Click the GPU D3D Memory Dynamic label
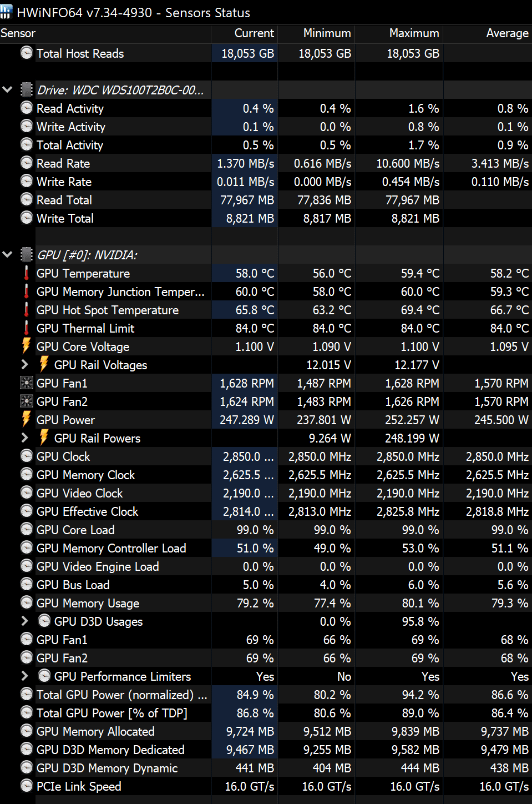The width and height of the screenshot is (532, 804). [107, 768]
